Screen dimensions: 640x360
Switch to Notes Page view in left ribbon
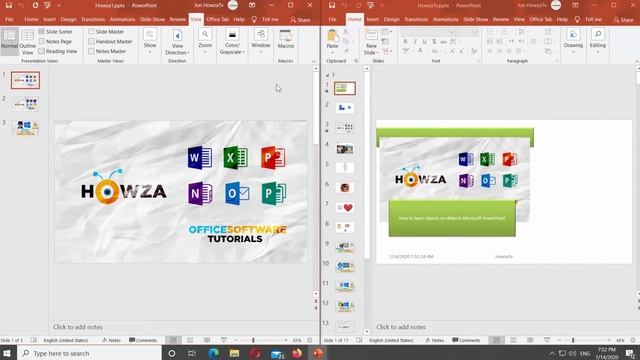[x=55, y=41]
